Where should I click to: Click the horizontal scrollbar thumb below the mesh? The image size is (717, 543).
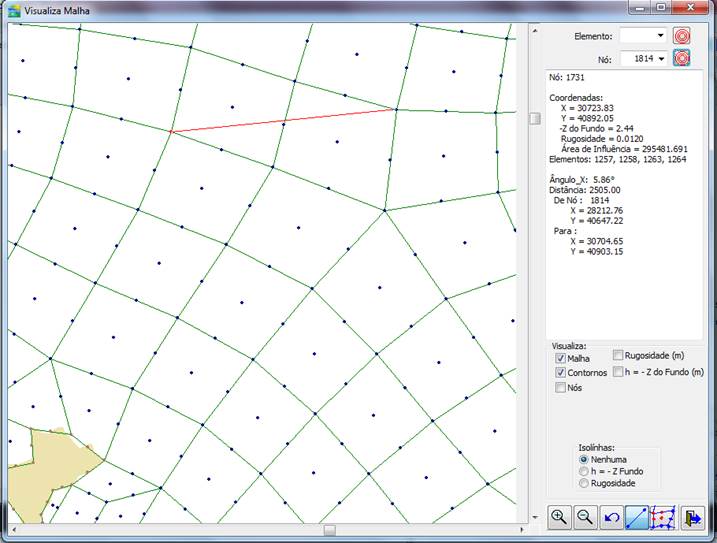(330, 530)
